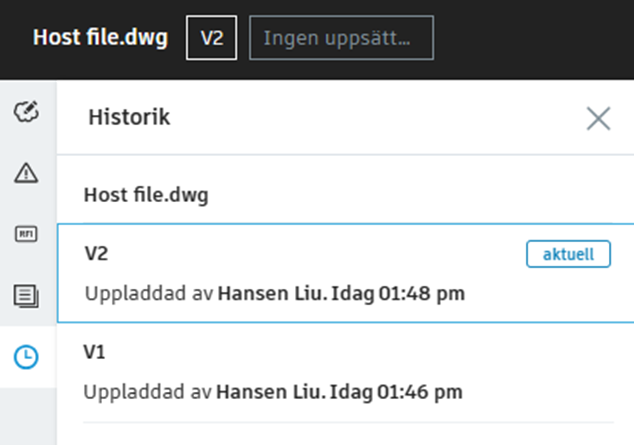Viewport: 634px width, 445px height.
Task: Open the issues warning triangle panel
Action: pyautogui.click(x=27, y=172)
